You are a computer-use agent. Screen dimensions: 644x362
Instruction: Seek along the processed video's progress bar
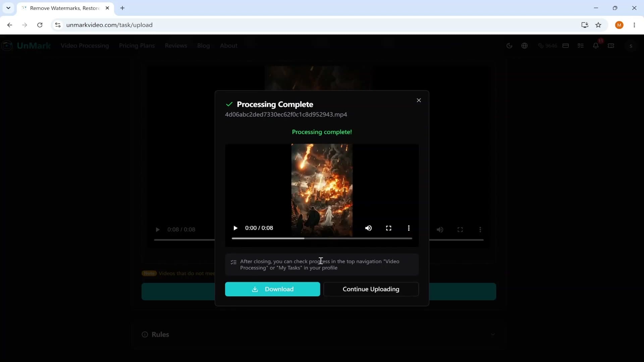click(x=322, y=238)
